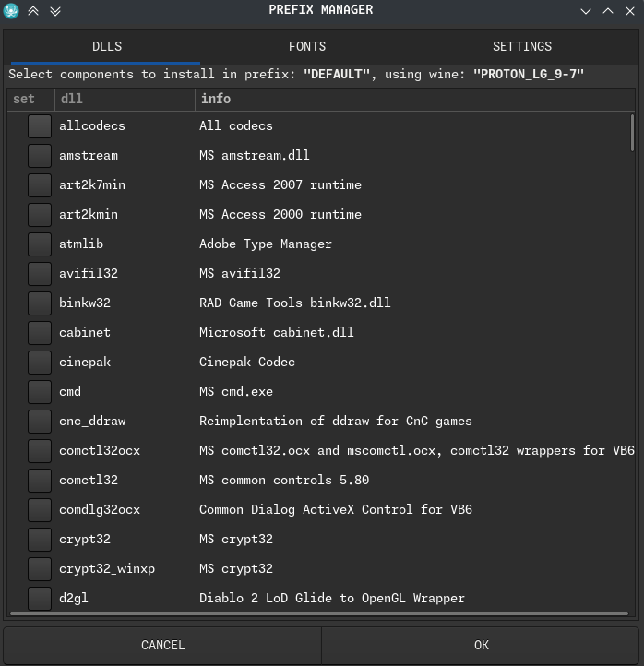This screenshot has width=644, height=666.
Task: Click 'Adobe Type Manager' info text
Action: click(x=266, y=244)
